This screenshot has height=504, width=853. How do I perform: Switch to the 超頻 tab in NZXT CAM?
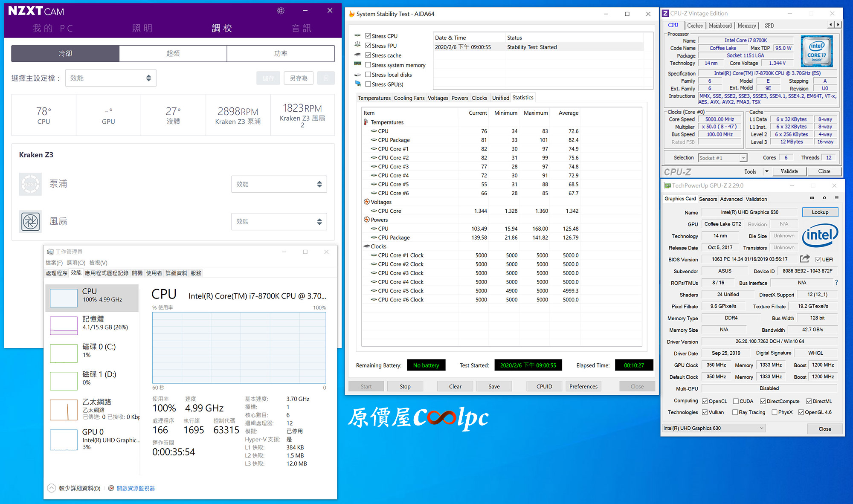173,53
